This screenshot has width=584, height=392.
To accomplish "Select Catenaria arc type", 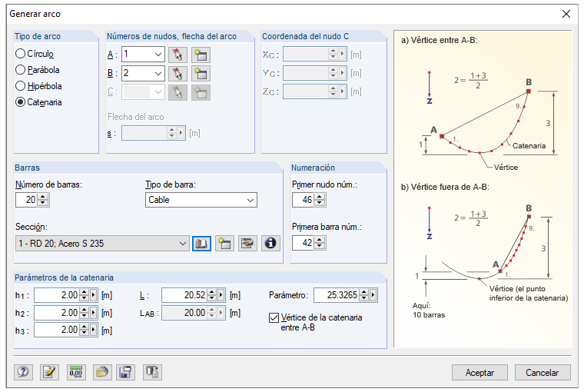I will (38, 102).
